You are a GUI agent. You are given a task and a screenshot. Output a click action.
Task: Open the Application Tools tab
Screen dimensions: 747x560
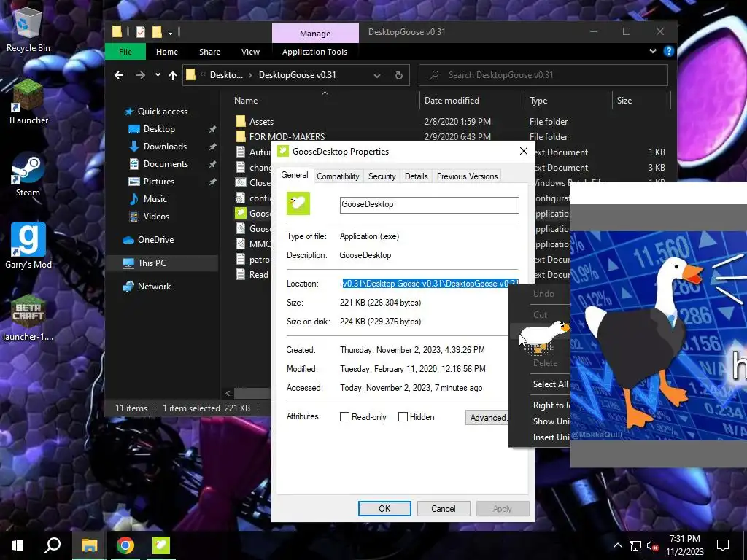pyautogui.click(x=314, y=52)
